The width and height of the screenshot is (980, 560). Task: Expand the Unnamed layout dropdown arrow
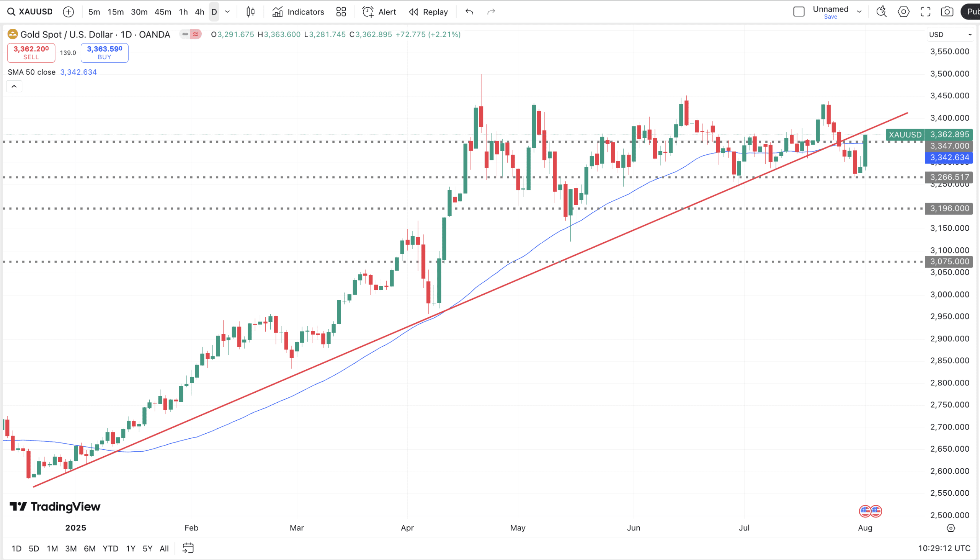coord(859,12)
